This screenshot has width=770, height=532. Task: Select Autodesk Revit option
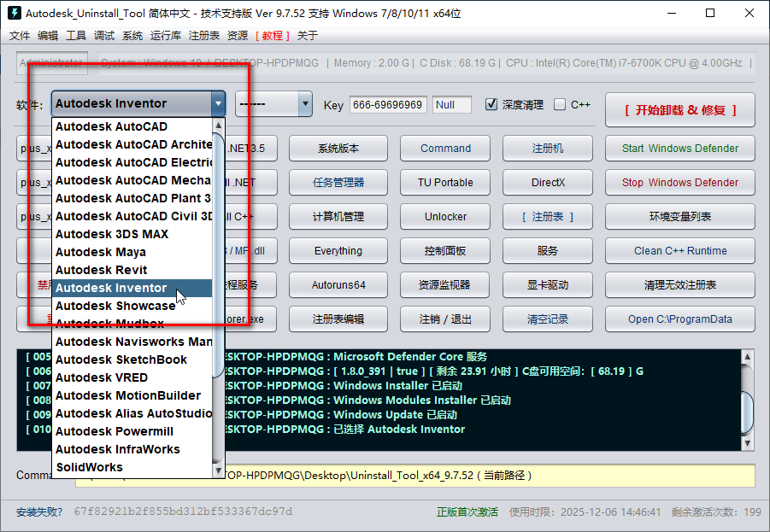132,270
